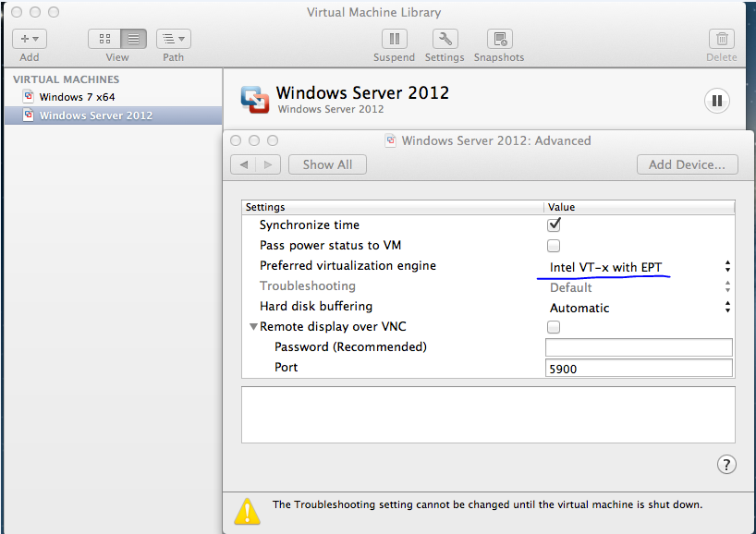Click the round pause button beside VM title
Image resolution: width=756 pixels, height=534 pixels.
coord(717,101)
